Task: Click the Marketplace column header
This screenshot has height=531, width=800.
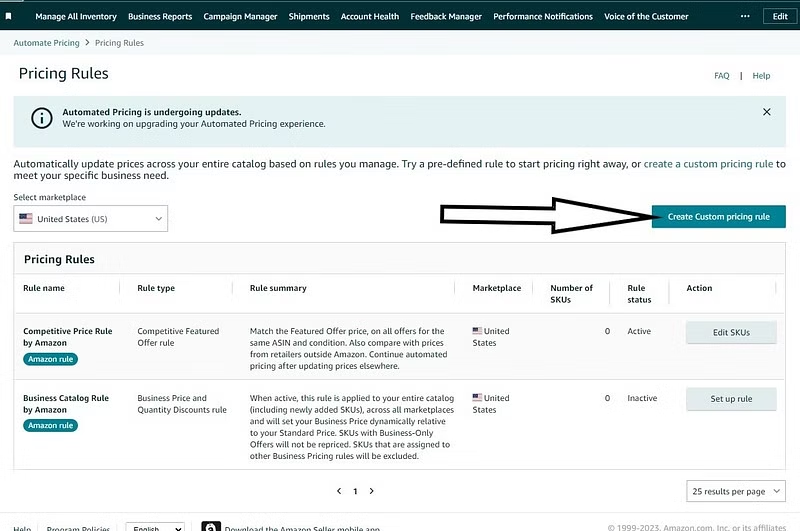Action: [496, 288]
